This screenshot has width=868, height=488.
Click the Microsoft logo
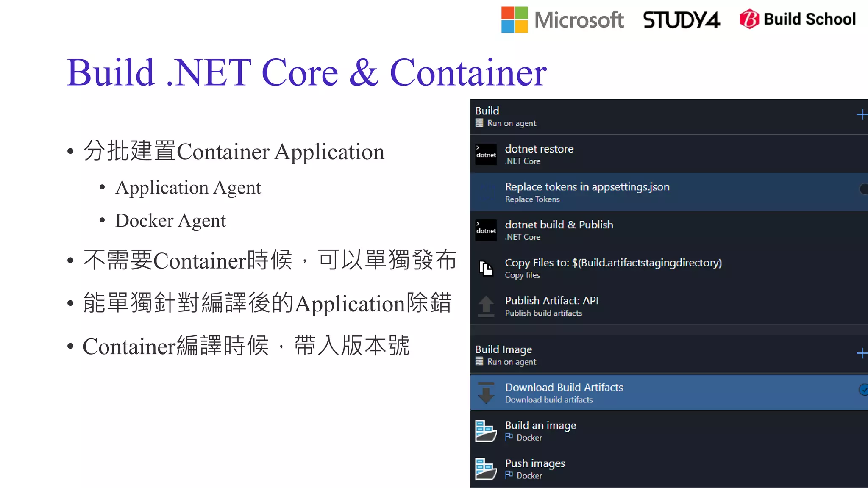click(562, 19)
